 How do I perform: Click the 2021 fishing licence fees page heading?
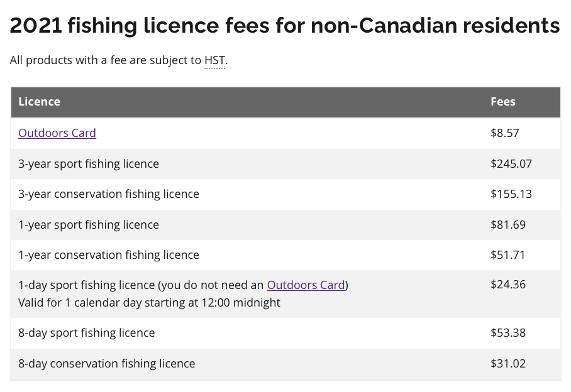point(285,26)
